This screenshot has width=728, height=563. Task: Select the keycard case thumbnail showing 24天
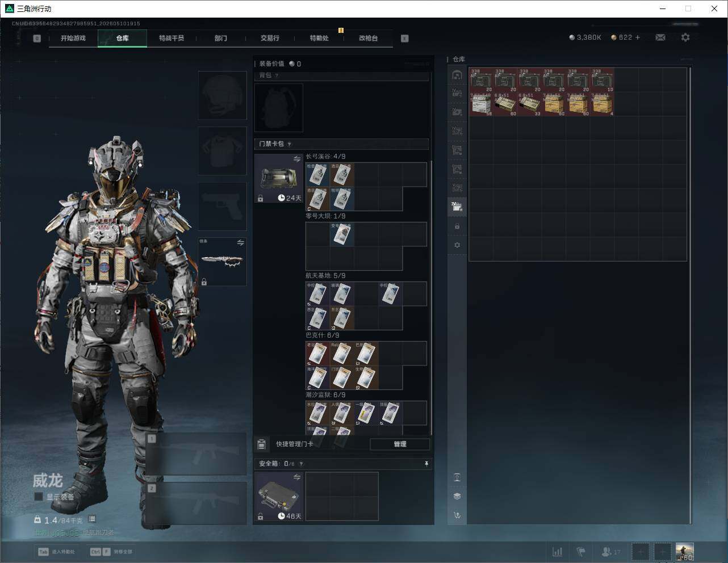[279, 179]
